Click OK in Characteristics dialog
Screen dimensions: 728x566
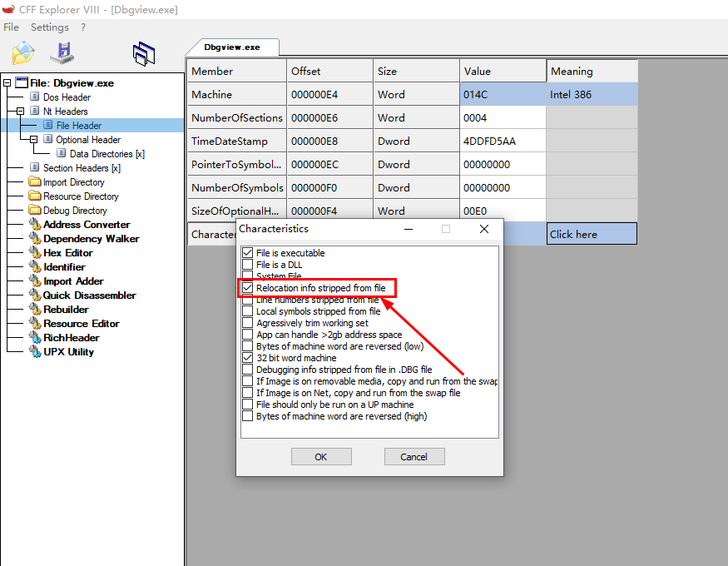tap(321, 456)
